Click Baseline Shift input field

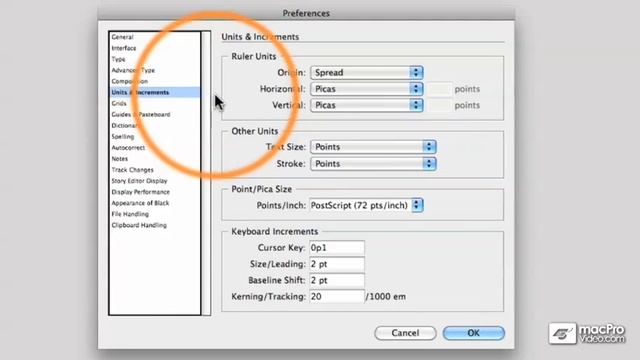coord(337,280)
